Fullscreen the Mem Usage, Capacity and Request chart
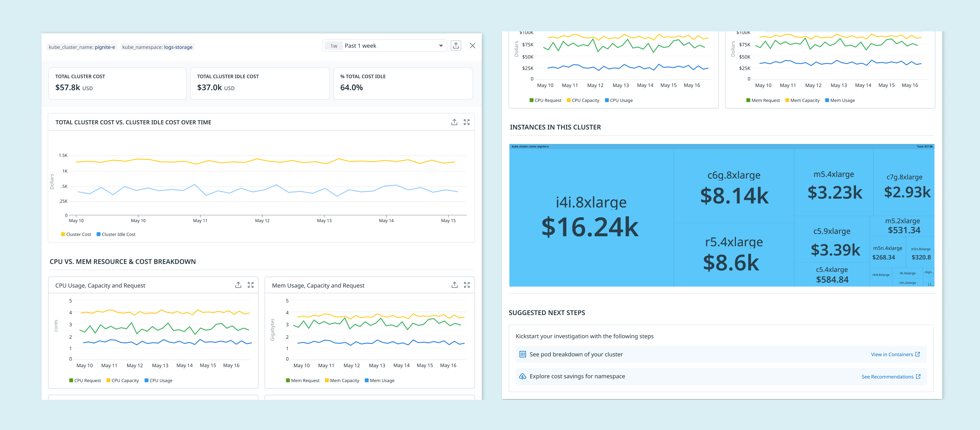The image size is (980, 430). point(467,285)
